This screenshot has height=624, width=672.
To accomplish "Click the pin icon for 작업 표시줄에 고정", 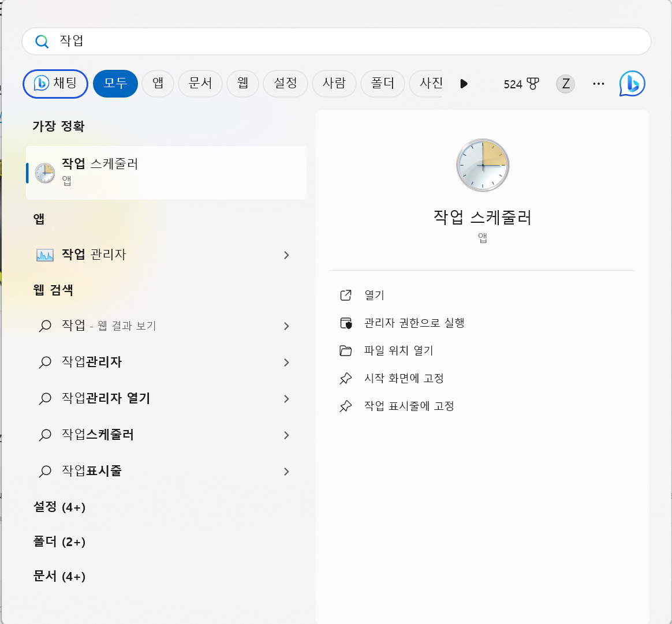I will click(345, 406).
